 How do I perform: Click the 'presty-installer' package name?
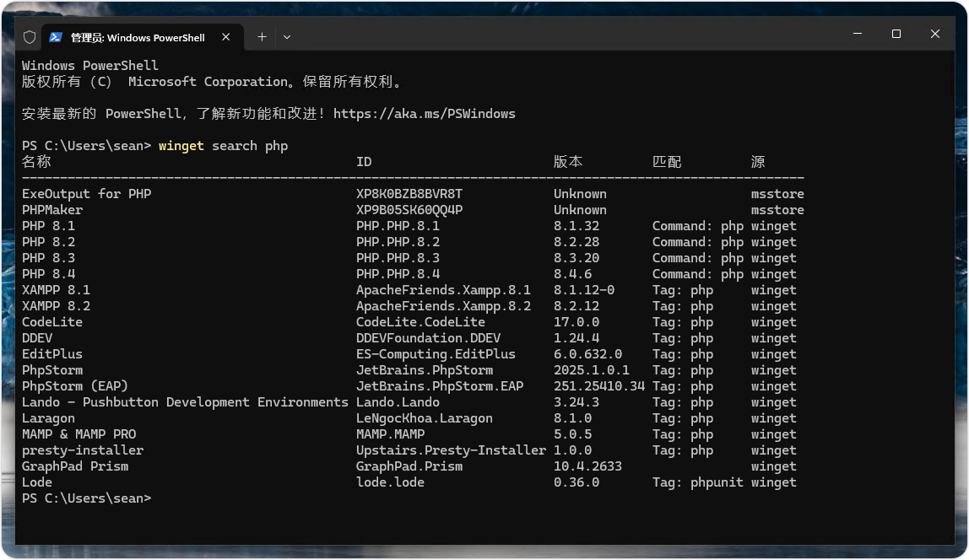83,450
